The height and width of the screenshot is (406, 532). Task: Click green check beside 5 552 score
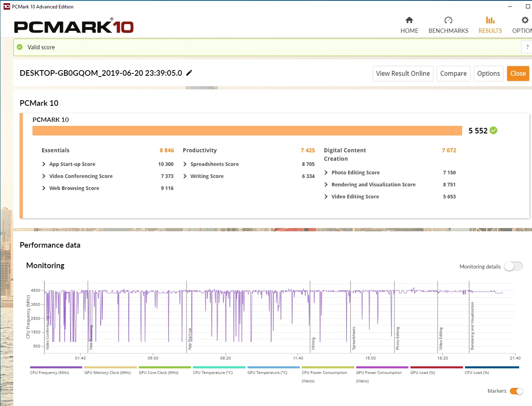coord(493,130)
